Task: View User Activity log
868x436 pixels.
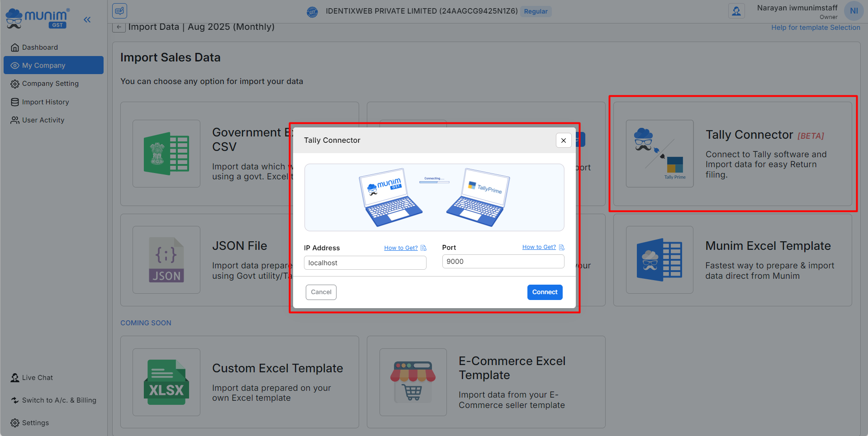Action: click(43, 120)
